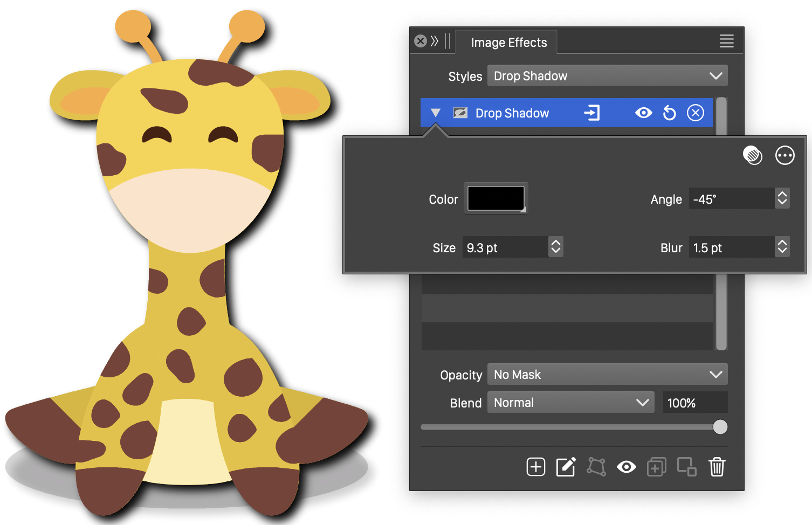Click the duplicate effect icon
The width and height of the screenshot is (812, 525).
[656, 467]
